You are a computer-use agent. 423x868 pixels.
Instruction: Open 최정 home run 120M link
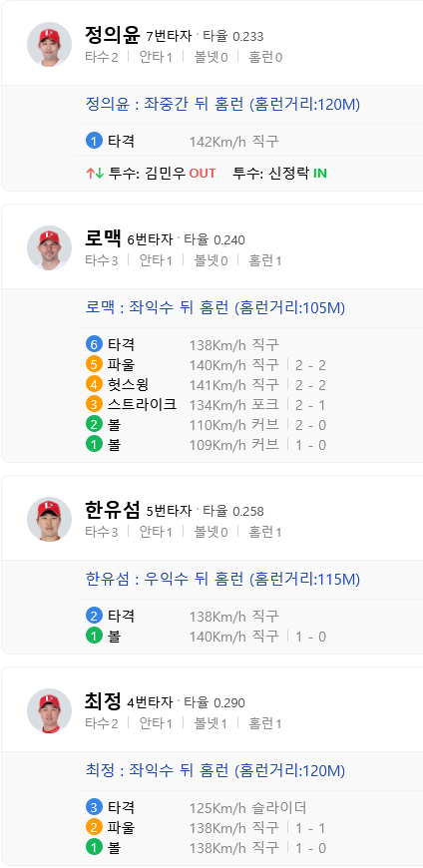215,770
